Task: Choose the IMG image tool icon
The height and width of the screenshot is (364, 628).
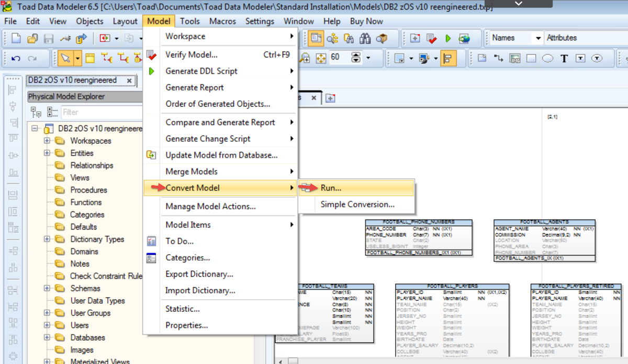Action: click(x=515, y=58)
